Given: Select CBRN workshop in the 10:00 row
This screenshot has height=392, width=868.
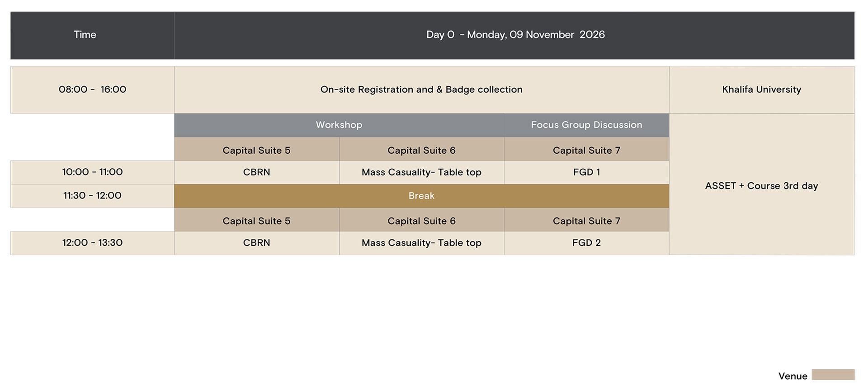Looking at the screenshot, I should pyautogui.click(x=256, y=172).
